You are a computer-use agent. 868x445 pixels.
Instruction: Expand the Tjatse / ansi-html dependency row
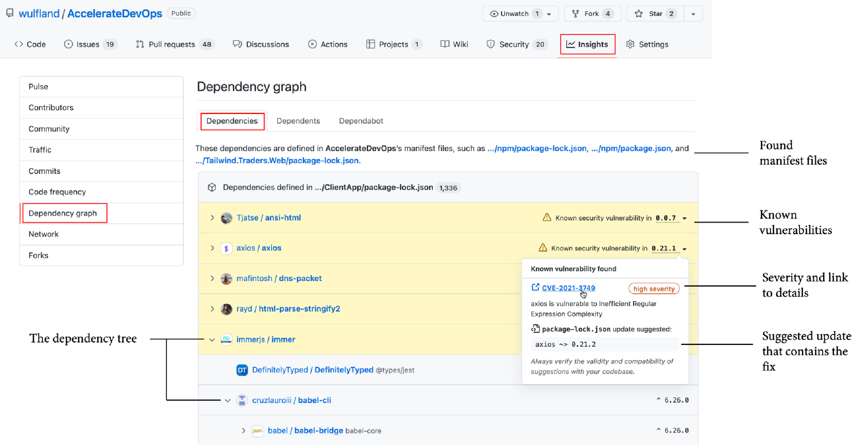(x=212, y=218)
